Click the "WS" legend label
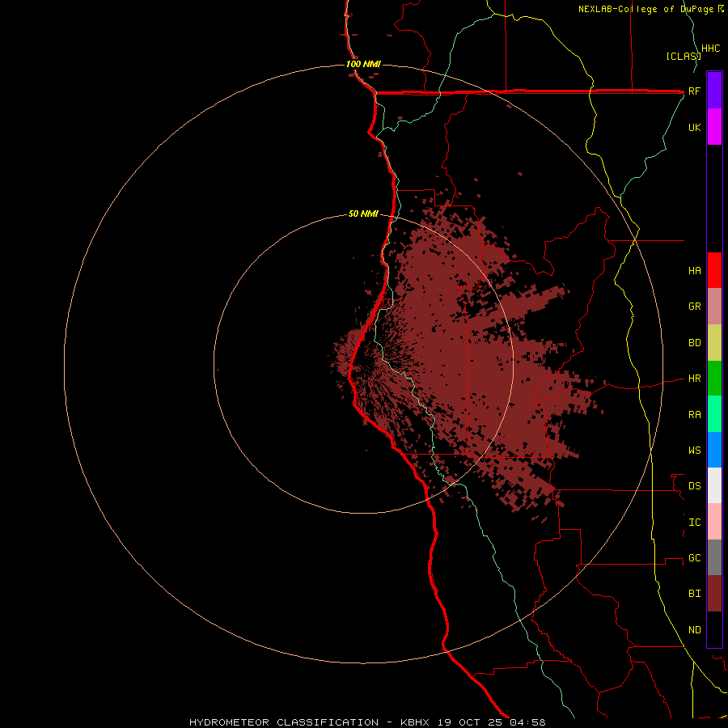728x728 pixels. click(x=694, y=451)
